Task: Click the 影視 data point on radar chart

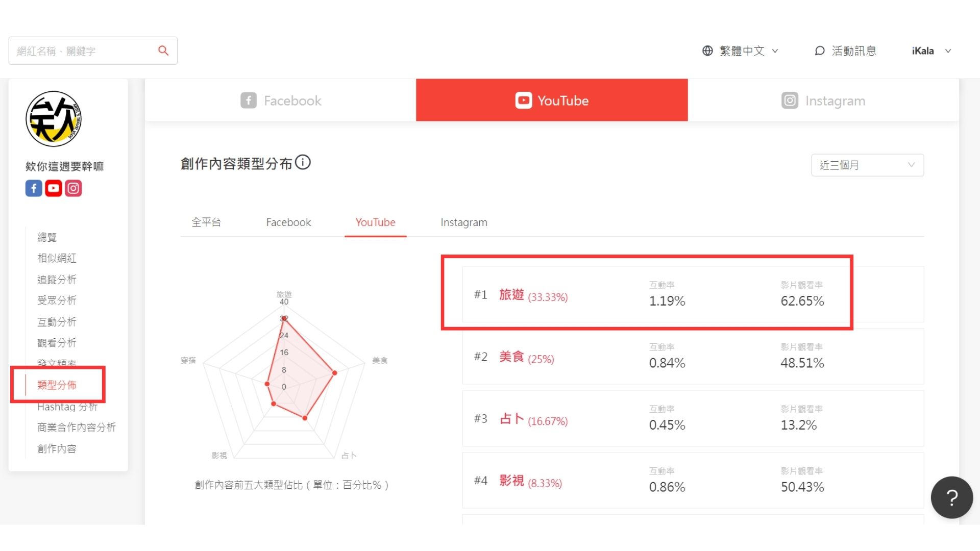Action: coord(274,404)
